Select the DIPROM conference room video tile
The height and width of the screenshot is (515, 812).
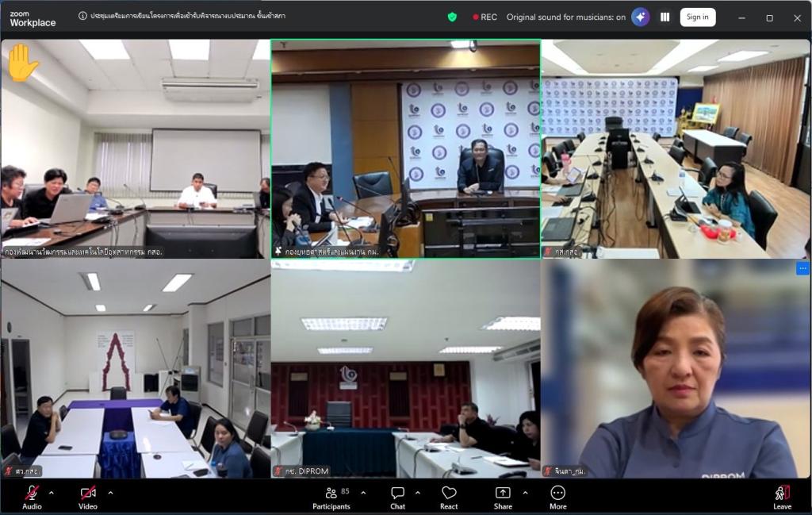coord(405,368)
